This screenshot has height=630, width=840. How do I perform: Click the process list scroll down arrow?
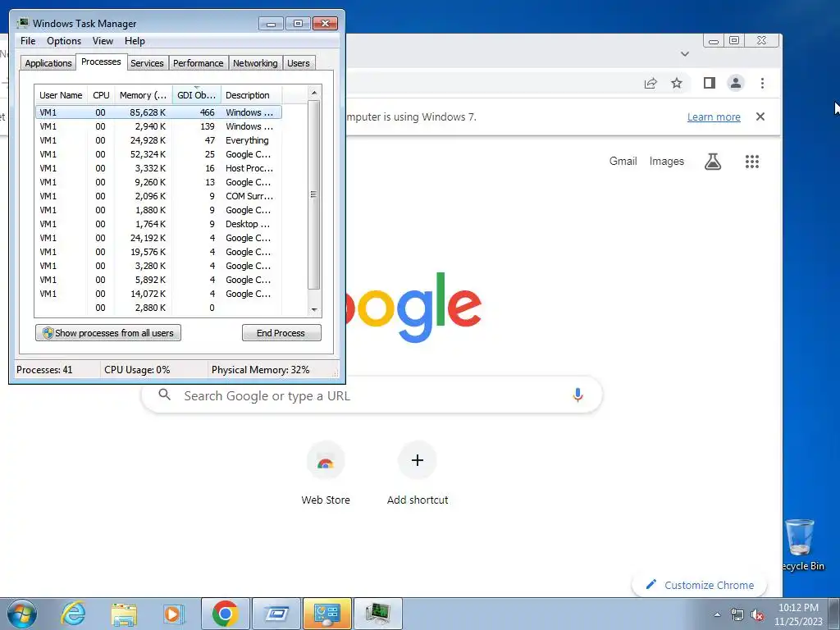[314, 309]
